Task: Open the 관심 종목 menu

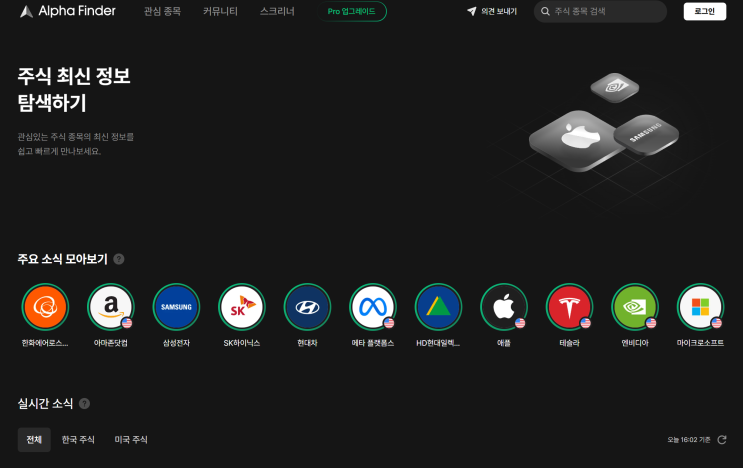Action: point(162,11)
